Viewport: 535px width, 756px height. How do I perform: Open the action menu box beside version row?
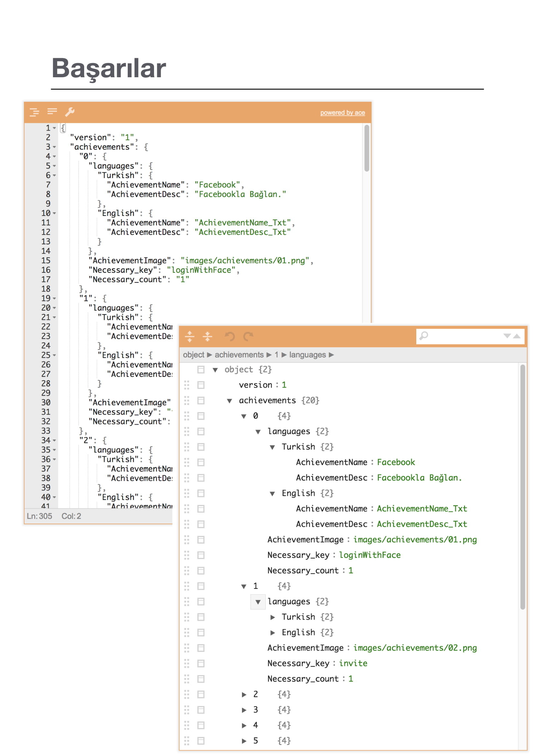coord(201,385)
